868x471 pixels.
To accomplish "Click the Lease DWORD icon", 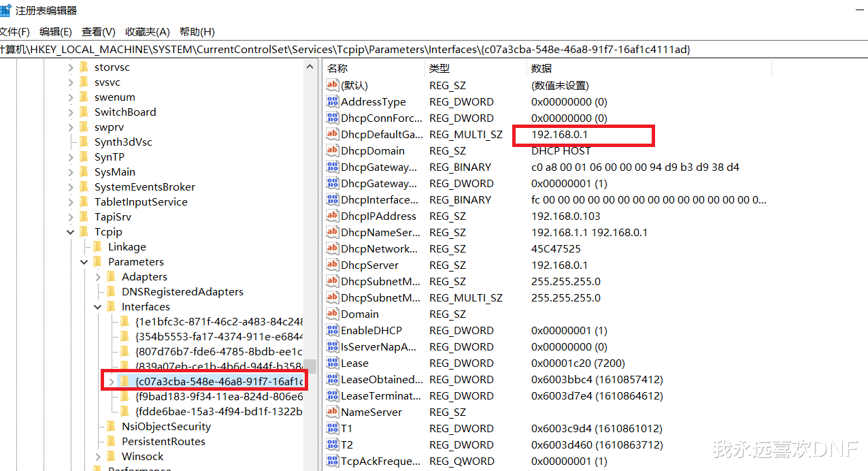I will point(332,363).
